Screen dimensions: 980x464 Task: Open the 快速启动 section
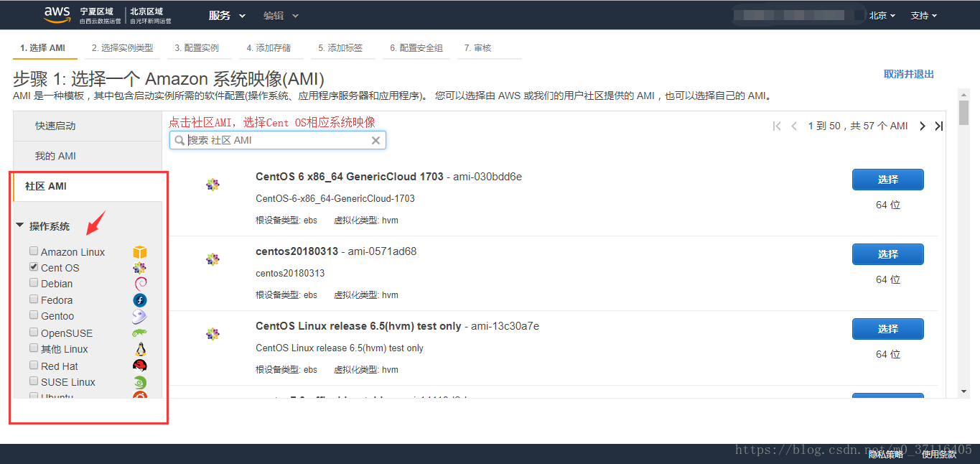(x=88, y=126)
